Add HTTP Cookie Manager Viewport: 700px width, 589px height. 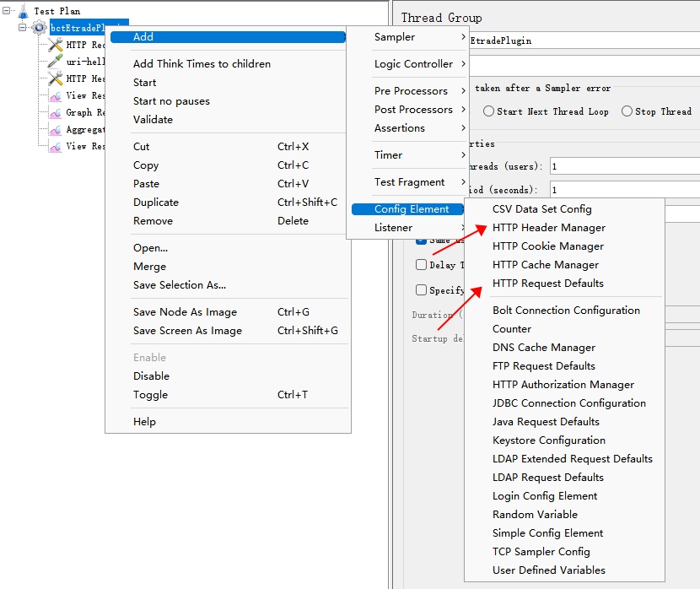click(x=547, y=246)
